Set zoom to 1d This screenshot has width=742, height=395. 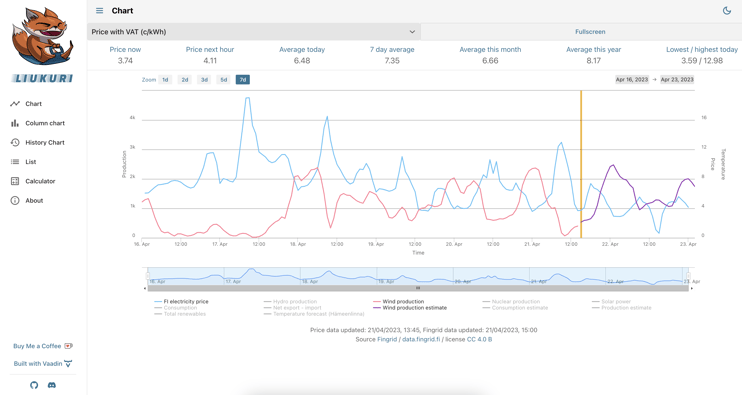coord(165,80)
